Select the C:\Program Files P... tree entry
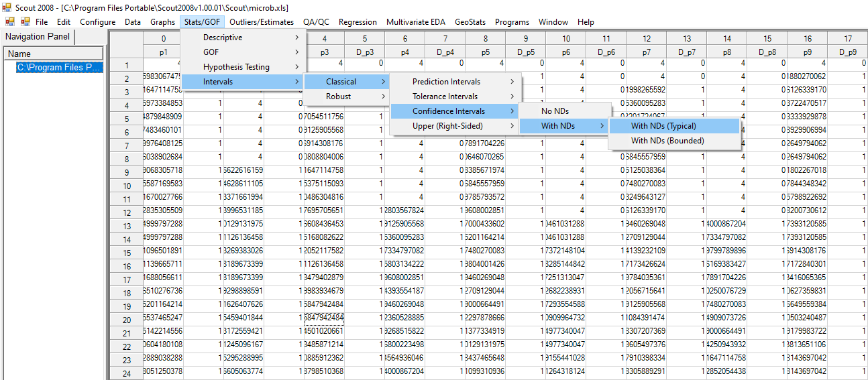Viewport: 868px width, 380px height. coord(59,67)
